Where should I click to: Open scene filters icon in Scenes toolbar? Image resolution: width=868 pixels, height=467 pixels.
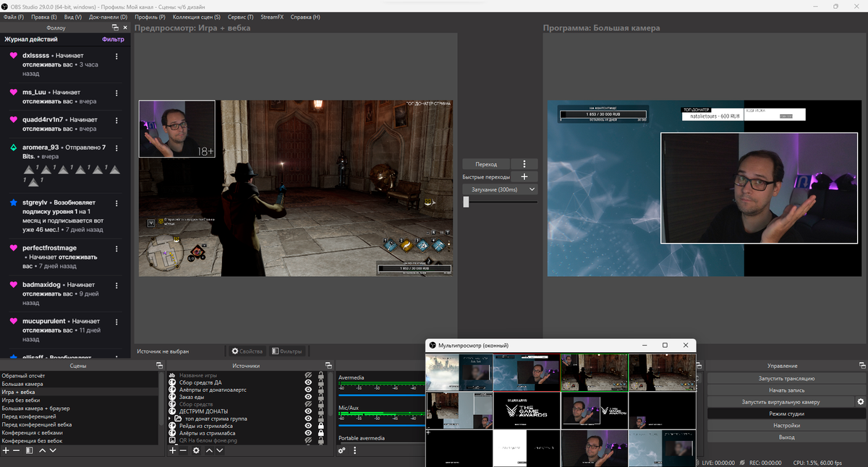[x=30, y=450]
